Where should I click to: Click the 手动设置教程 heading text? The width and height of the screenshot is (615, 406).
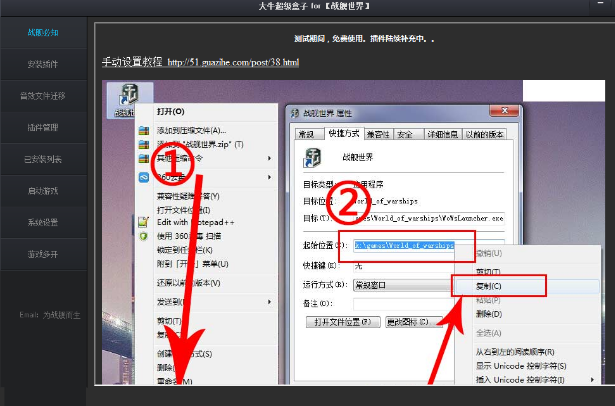(x=132, y=62)
